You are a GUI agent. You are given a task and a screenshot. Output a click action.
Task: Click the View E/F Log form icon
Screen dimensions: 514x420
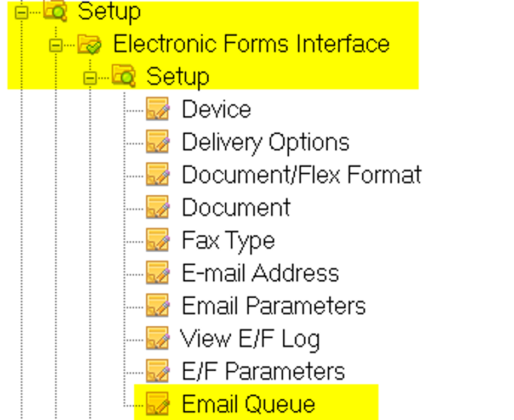click(158, 338)
